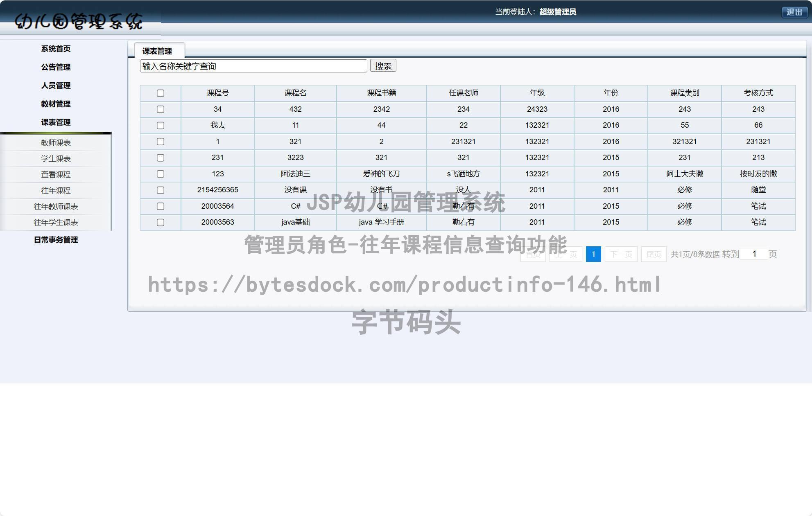Click the 退出 logout button
Screen dimensions: 812x516
click(794, 12)
